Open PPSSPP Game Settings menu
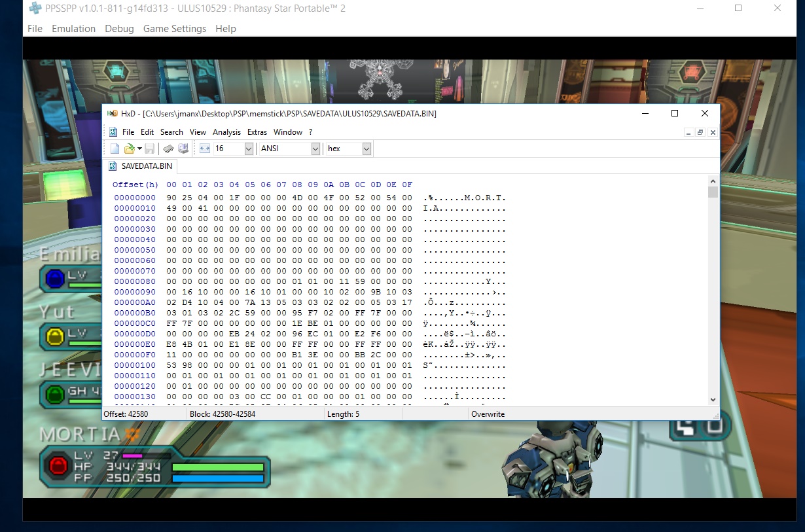 click(x=175, y=29)
